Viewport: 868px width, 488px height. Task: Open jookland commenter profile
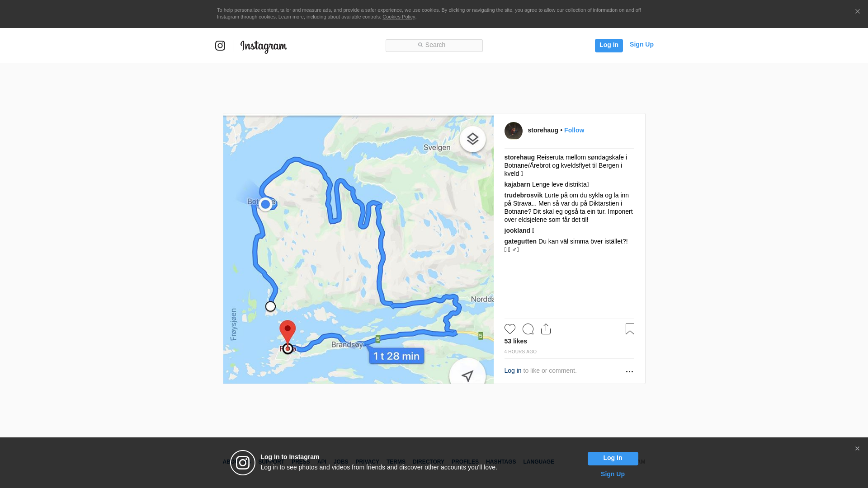tap(517, 230)
